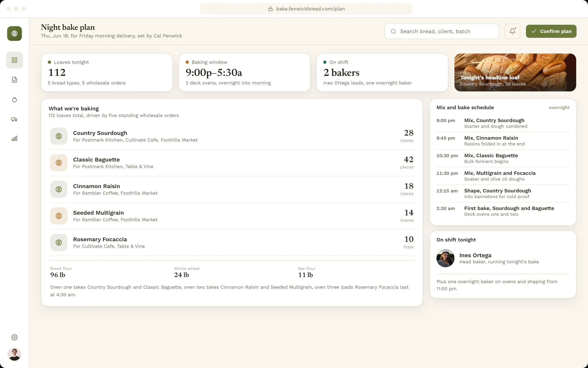Click Ines Ortega's profile photo

tap(445, 258)
